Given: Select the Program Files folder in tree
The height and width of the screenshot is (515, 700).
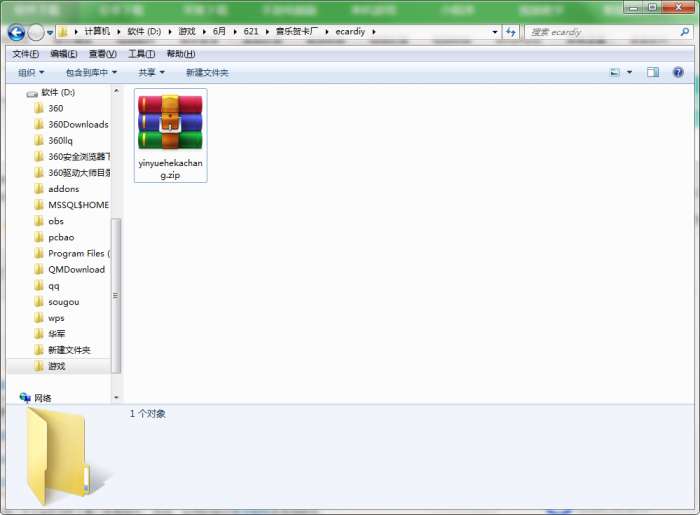Looking at the screenshot, I should tap(78, 253).
